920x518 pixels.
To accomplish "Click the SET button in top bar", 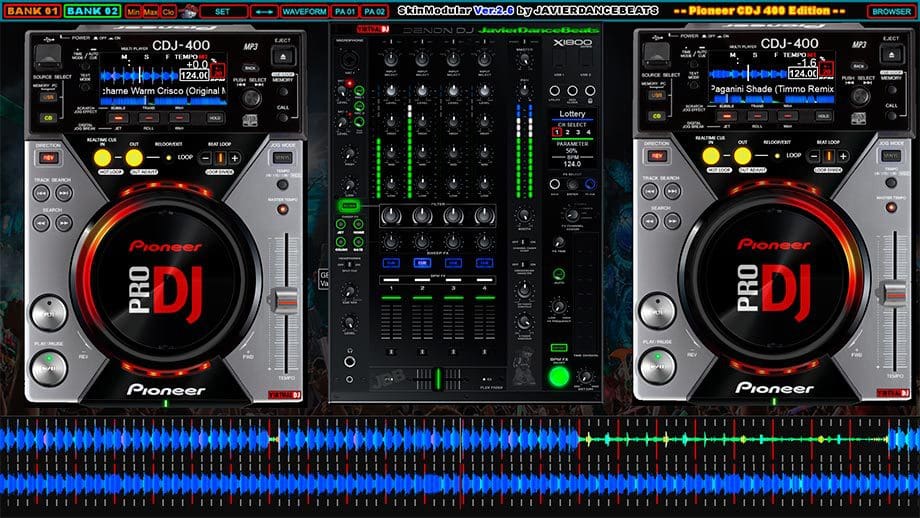I will pyautogui.click(x=222, y=12).
